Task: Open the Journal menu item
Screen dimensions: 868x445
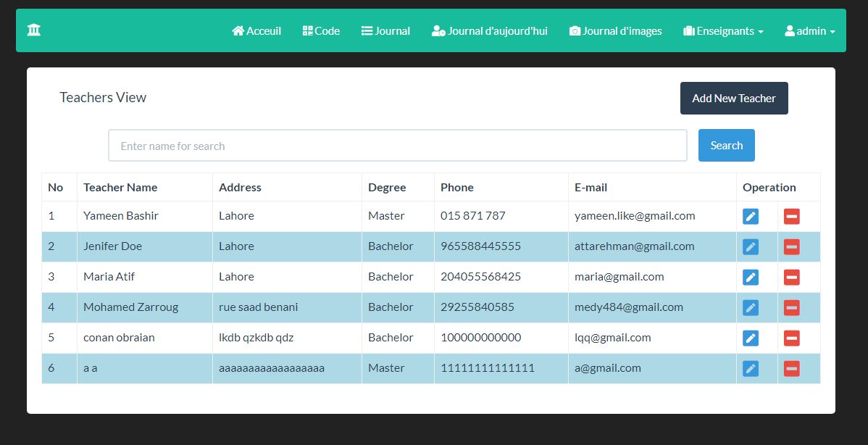Action: (385, 31)
